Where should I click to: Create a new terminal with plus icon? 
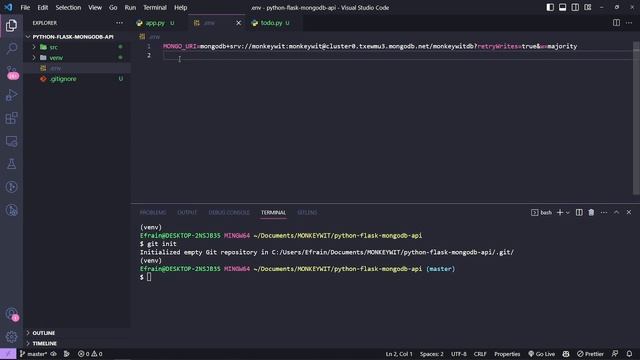pyautogui.click(x=560, y=212)
